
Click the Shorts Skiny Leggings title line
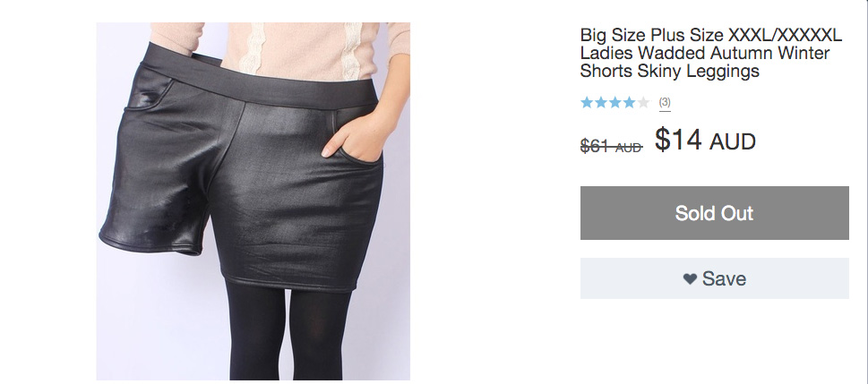pyautogui.click(x=669, y=72)
